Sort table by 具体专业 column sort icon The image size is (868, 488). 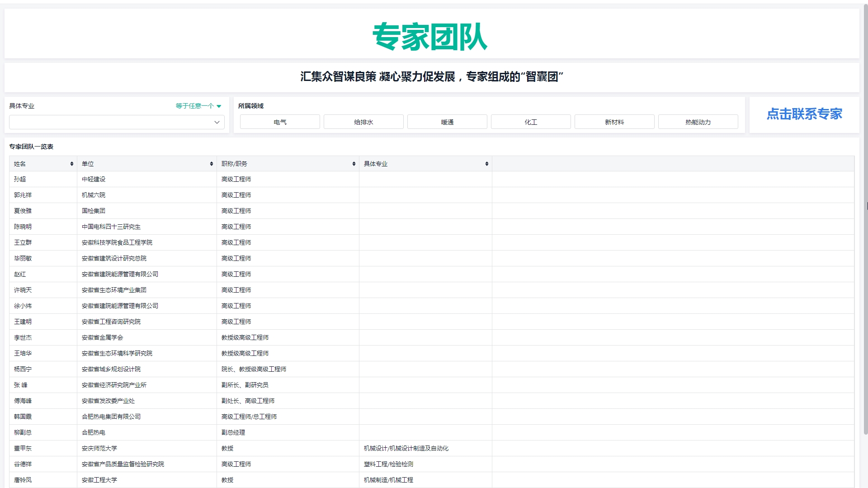click(x=487, y=164)
